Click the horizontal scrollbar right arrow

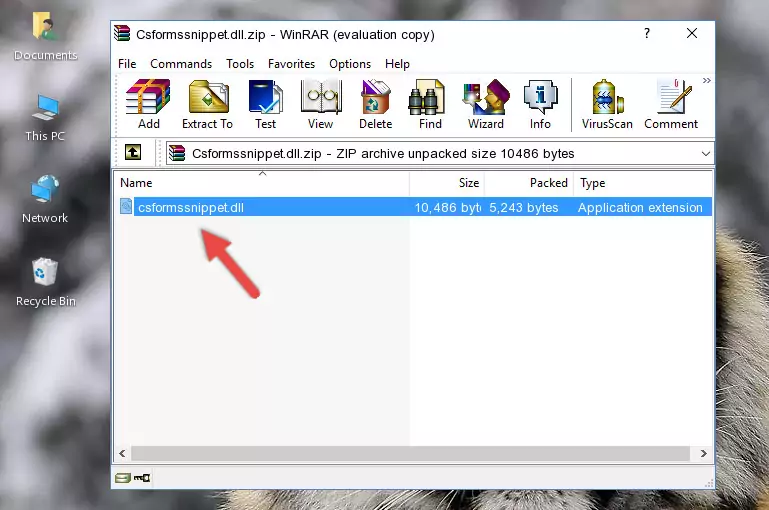click(x=703, y=454)
